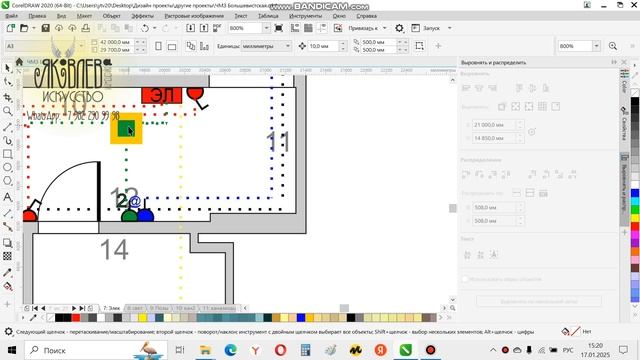Select the Connector tool
Screen dimensions: 640x360
[x=7, y=227]
